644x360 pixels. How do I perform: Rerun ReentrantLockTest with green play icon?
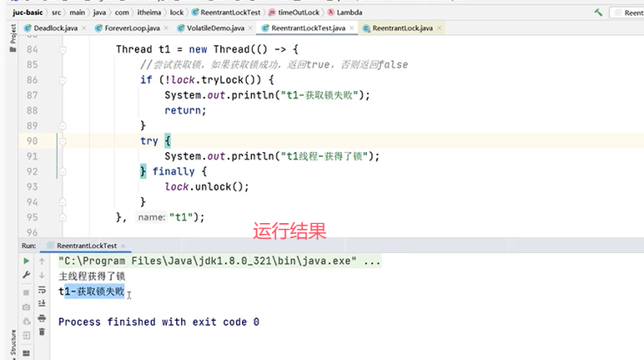point(26,261)
